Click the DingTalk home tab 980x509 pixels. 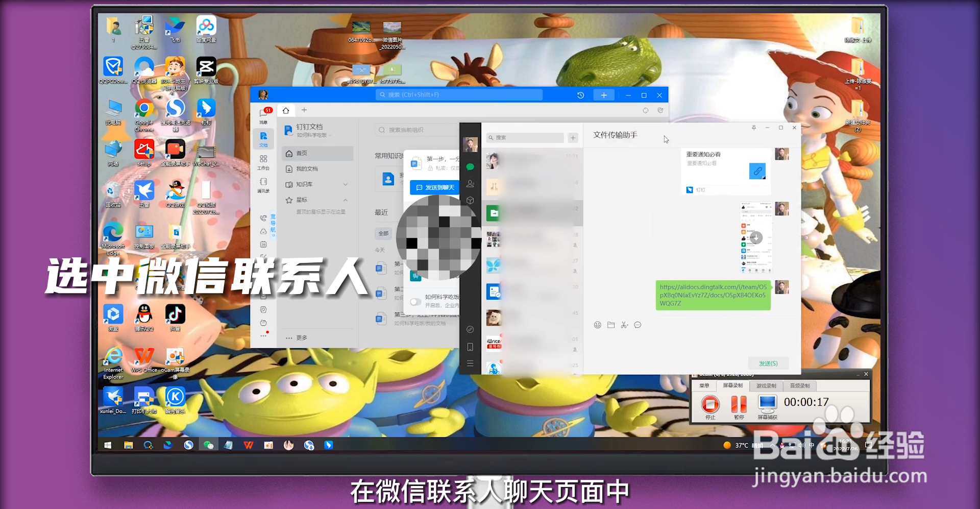(286, 110)
